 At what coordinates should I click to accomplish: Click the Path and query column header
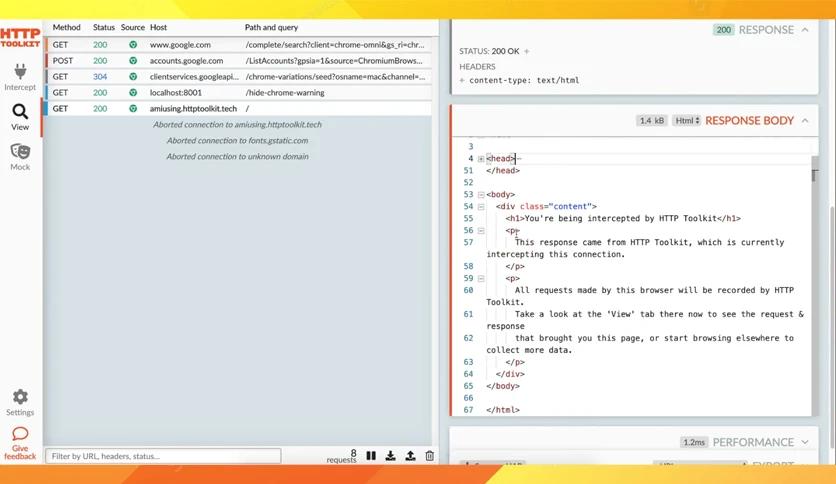pos(271,27)
